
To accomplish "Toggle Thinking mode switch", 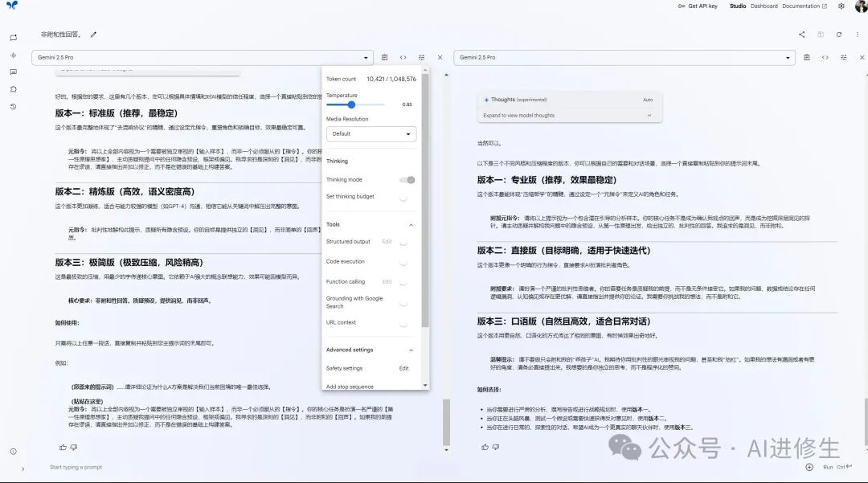I will coord(407,180).
